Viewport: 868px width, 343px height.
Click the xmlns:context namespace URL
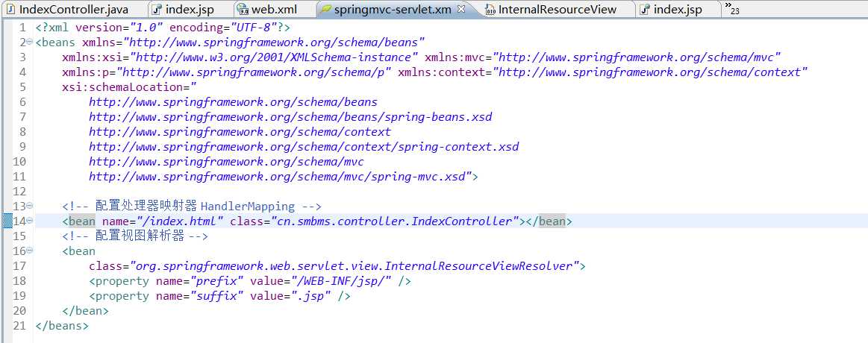coord(651,72)
